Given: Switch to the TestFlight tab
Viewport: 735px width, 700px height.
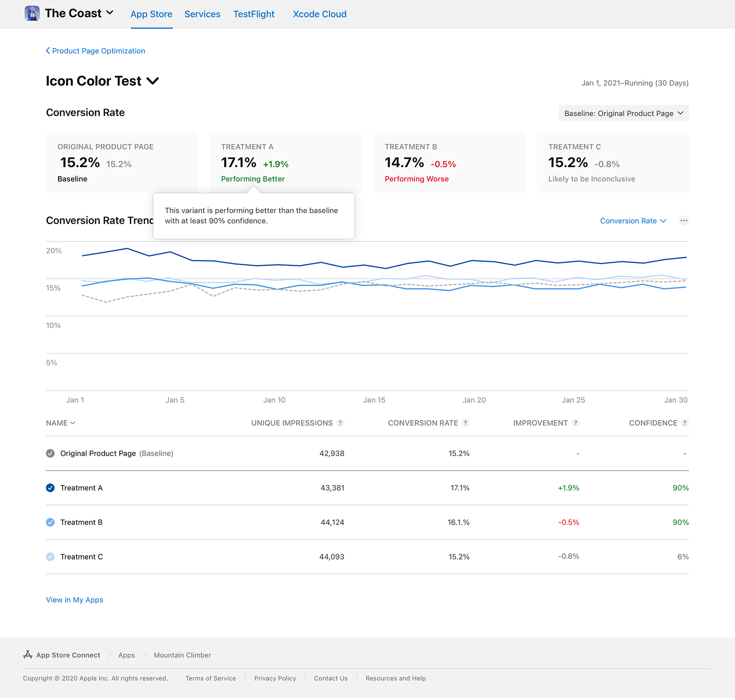Looking at the screenshot, I should click(x=254, y=14).
